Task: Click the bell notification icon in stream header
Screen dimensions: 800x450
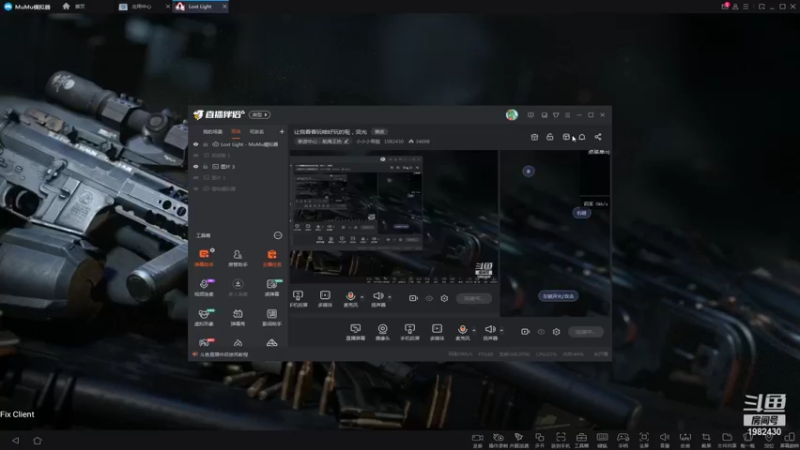Action: [x=582, y=137]
